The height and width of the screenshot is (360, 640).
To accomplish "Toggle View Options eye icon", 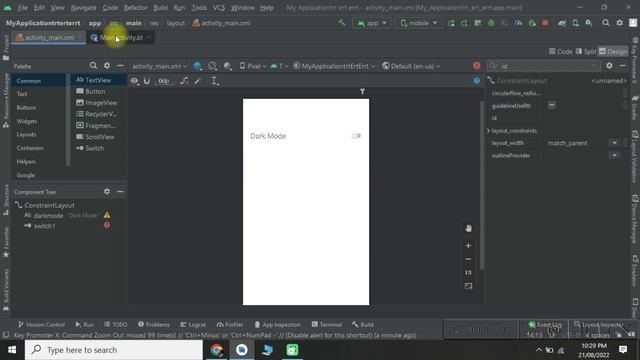I will [x=134, y=81].
